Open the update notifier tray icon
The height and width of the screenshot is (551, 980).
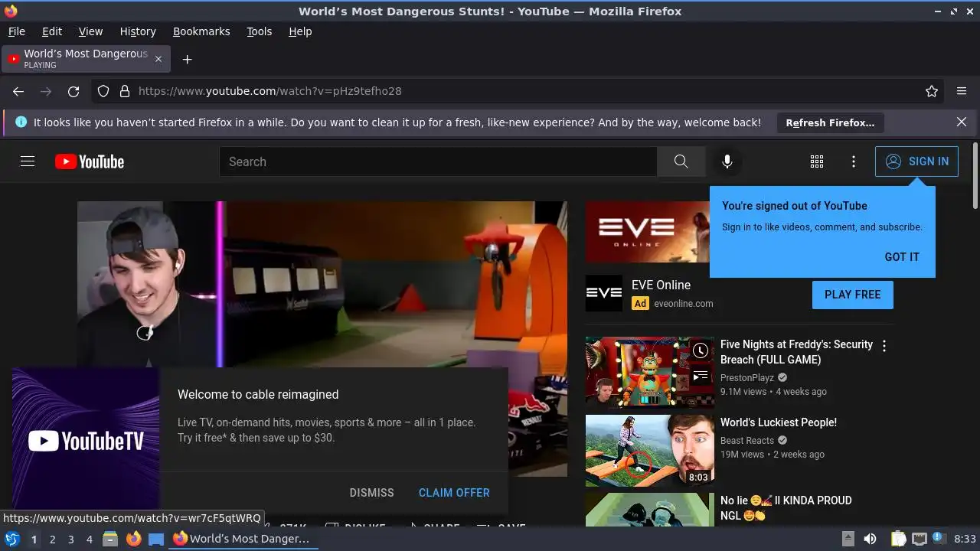click(x=938, y=539)
